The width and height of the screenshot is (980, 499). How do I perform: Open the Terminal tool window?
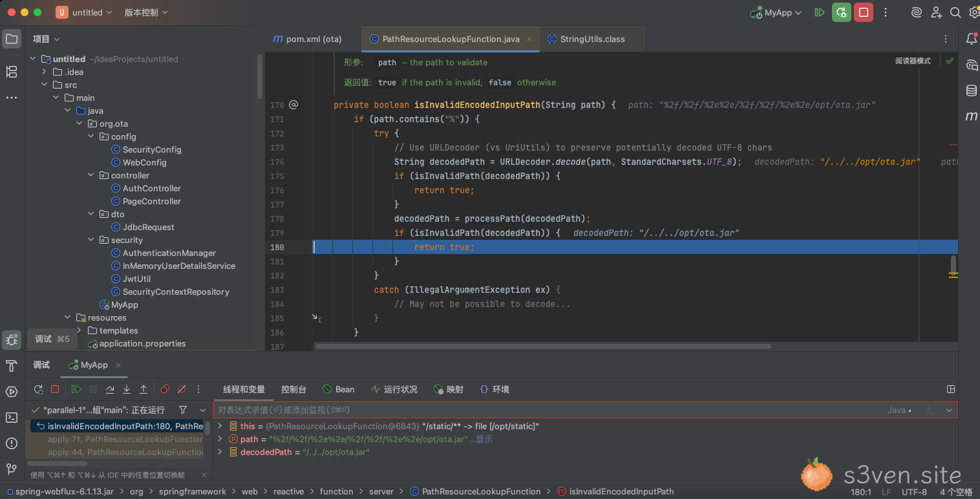pyautogui.click(x=12, y=418)
